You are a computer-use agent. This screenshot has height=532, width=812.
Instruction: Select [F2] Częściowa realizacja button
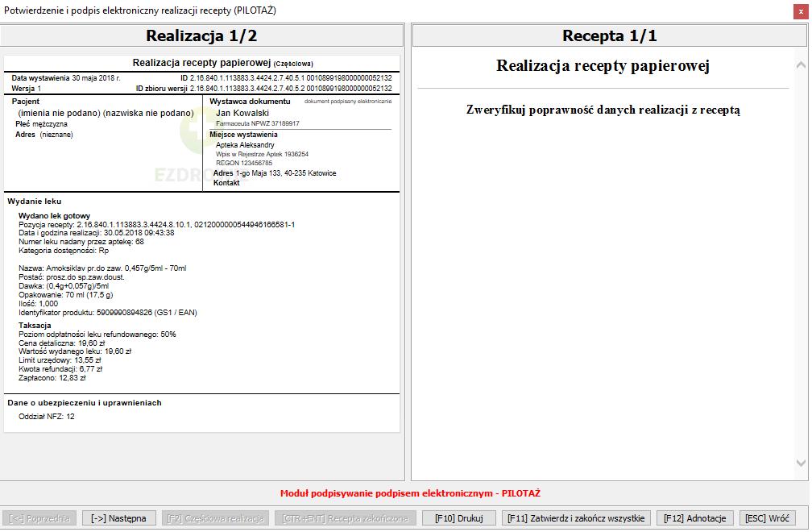215,518
